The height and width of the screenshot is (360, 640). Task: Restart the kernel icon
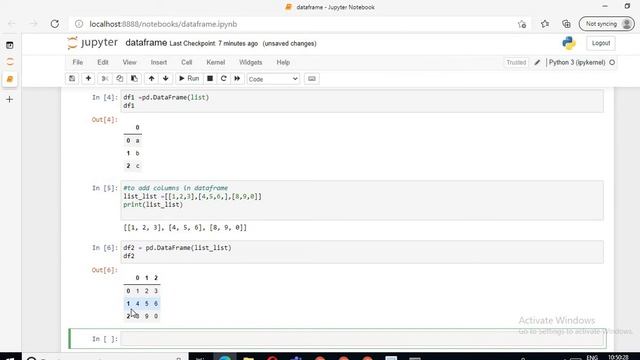(223, 78)
